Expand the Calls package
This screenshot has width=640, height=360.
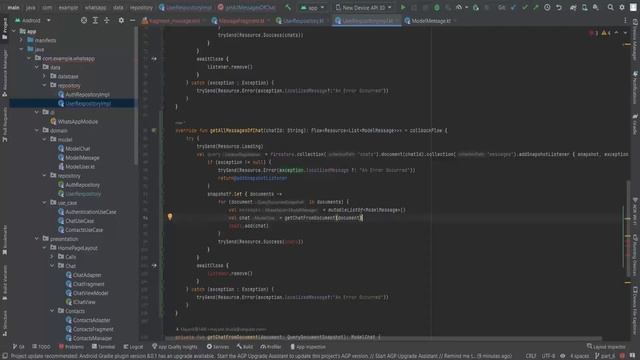pos(52,257)
